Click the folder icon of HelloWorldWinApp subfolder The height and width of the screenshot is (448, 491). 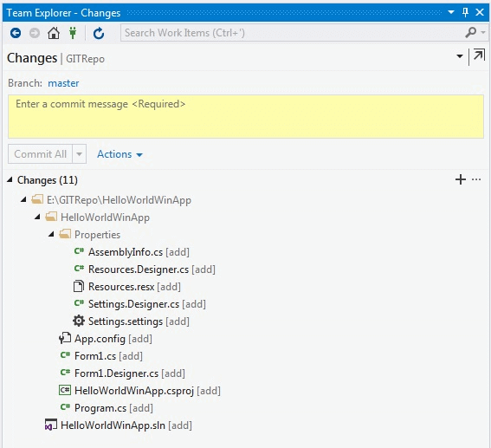tap(51, 217)
